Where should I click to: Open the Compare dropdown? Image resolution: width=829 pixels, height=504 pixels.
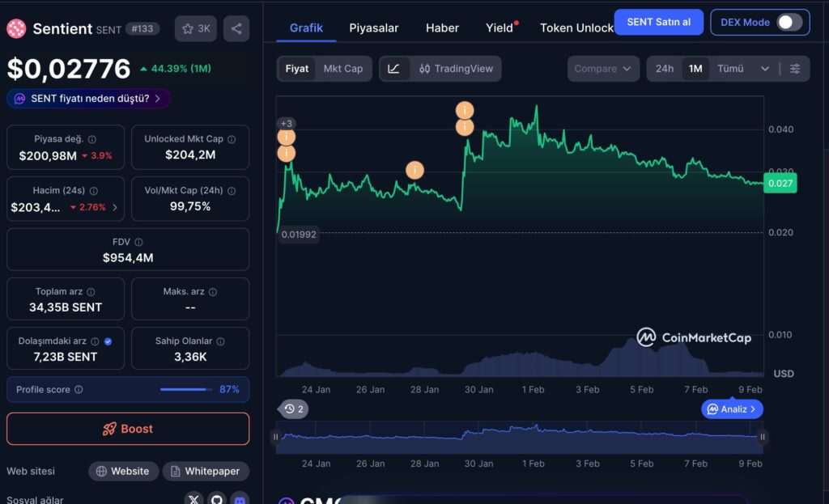[603, 69]
